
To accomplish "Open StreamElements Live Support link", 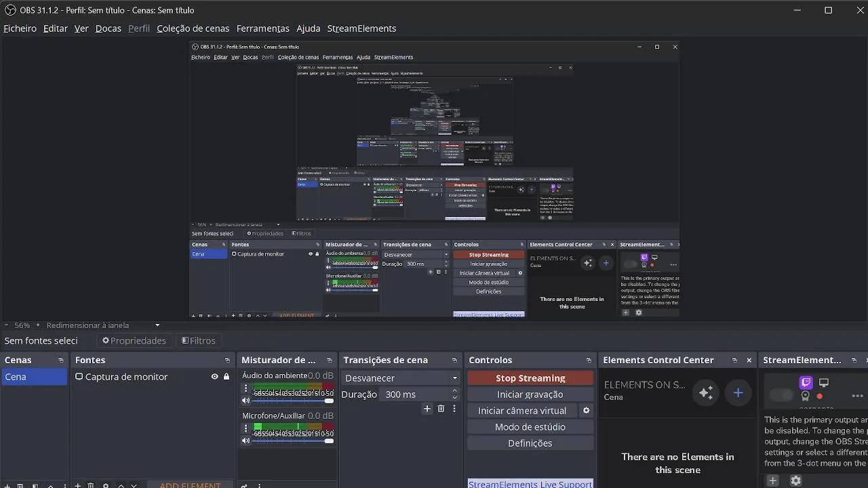I will (530, 484).
